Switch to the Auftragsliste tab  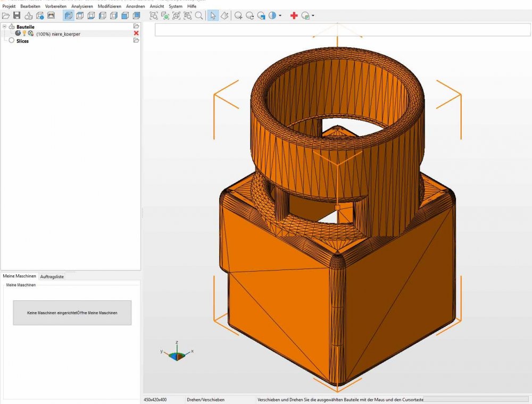point(52,276)
